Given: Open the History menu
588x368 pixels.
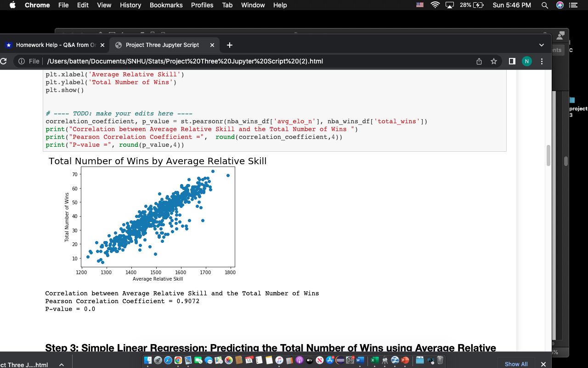Looking at the screenshot, I should [130, 5].
